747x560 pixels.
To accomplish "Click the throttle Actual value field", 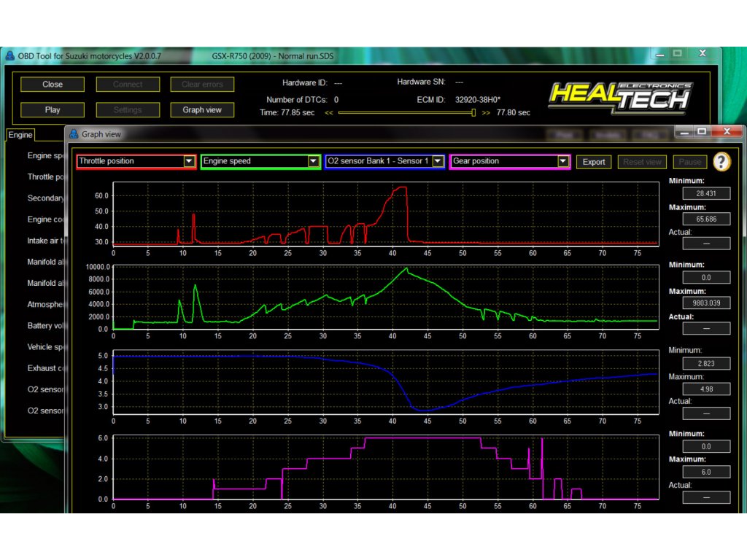I will (x=706, y=244).
